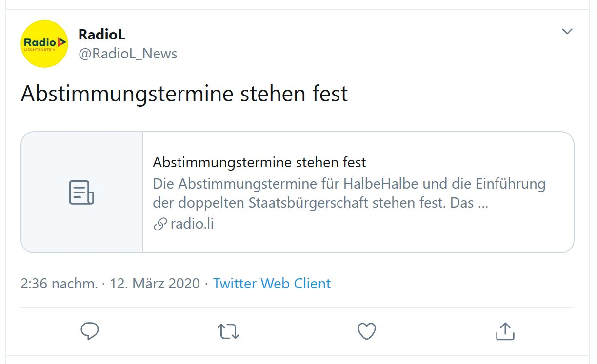597x364 pixels.
Task: Open the tweet timestamp 2:36 nachm.
Action: (x=59, y=284)
